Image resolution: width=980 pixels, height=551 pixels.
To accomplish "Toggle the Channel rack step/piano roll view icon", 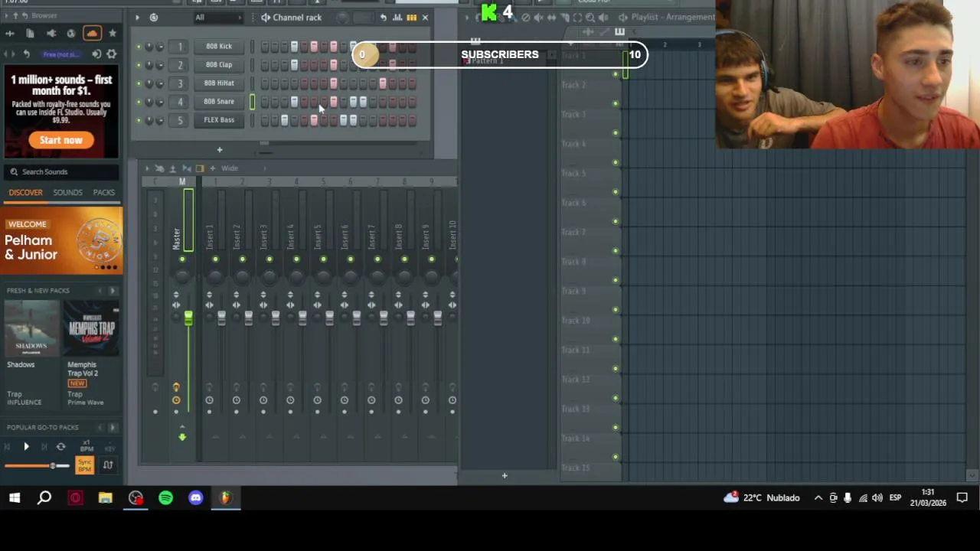I will (x=412, y=18).
